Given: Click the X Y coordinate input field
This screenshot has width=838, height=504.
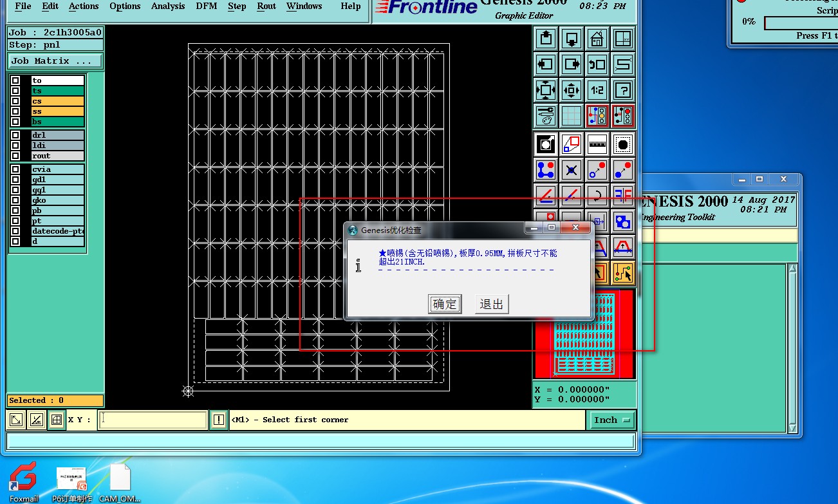Looking at the screenshot, I should (x=153, y=420).
